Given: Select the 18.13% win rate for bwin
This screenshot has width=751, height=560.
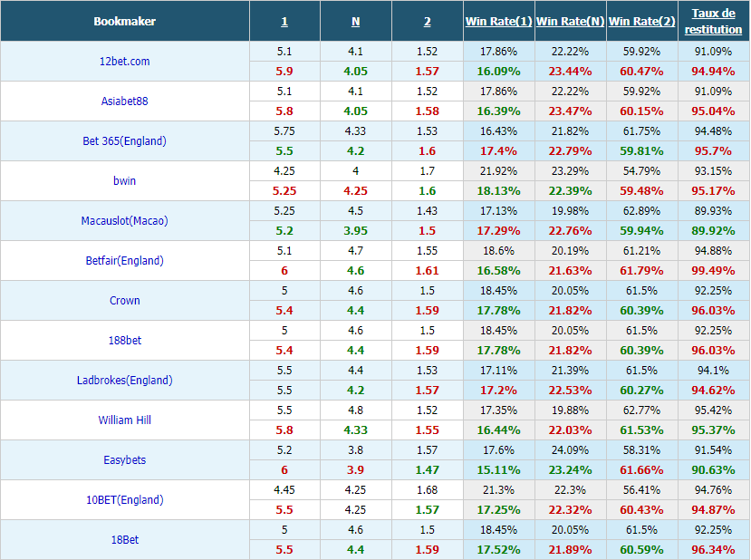Looking at the screenshot, I should [x=498, y=190].
